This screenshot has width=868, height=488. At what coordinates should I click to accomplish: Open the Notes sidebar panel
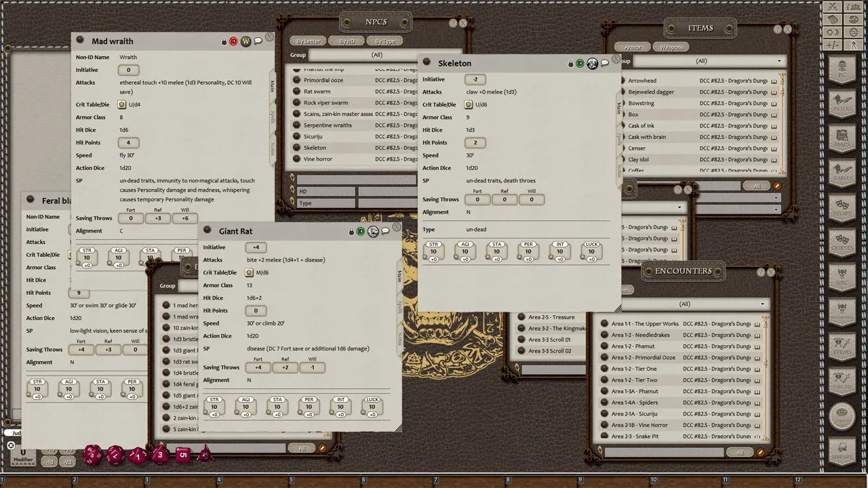tap(843, 104)
